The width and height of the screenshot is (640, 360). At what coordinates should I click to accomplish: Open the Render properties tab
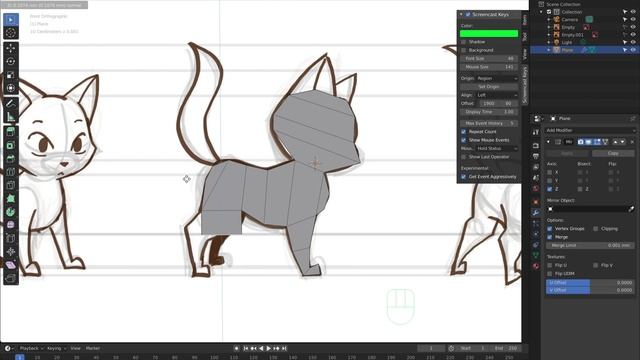click(x=536, y=146)
